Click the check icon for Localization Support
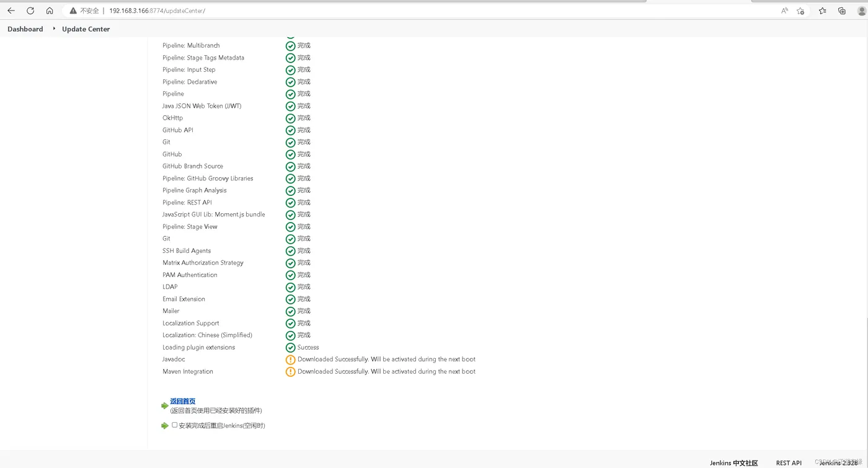868x468 pixels. click(290, 324)
